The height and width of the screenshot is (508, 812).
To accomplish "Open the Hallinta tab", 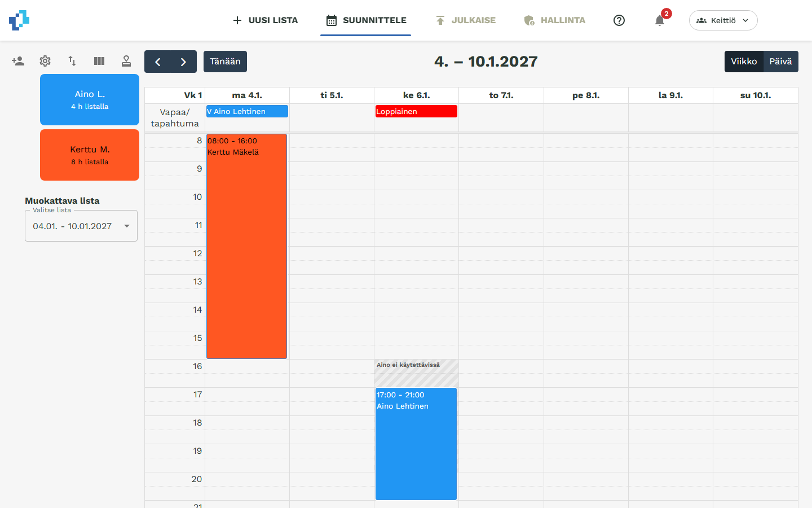I will (555, 20).
